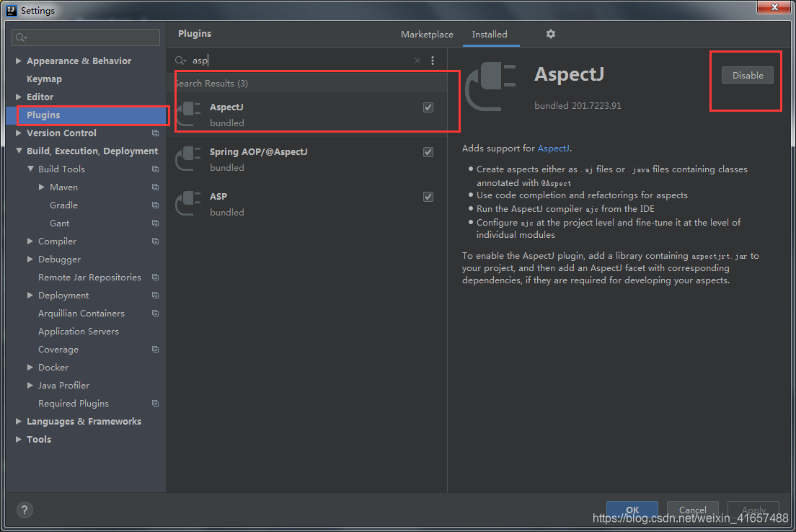This screenshot has width=796, height=532.
Task: Click the OK button
Action: click(632, 509)
